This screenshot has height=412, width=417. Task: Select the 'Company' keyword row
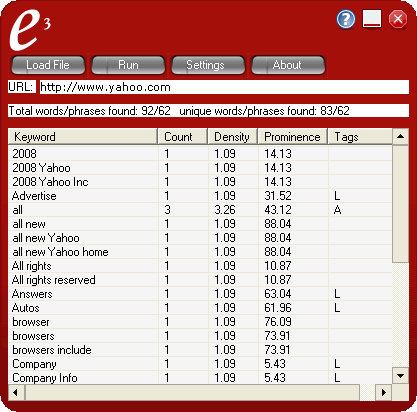pos(200,364)
